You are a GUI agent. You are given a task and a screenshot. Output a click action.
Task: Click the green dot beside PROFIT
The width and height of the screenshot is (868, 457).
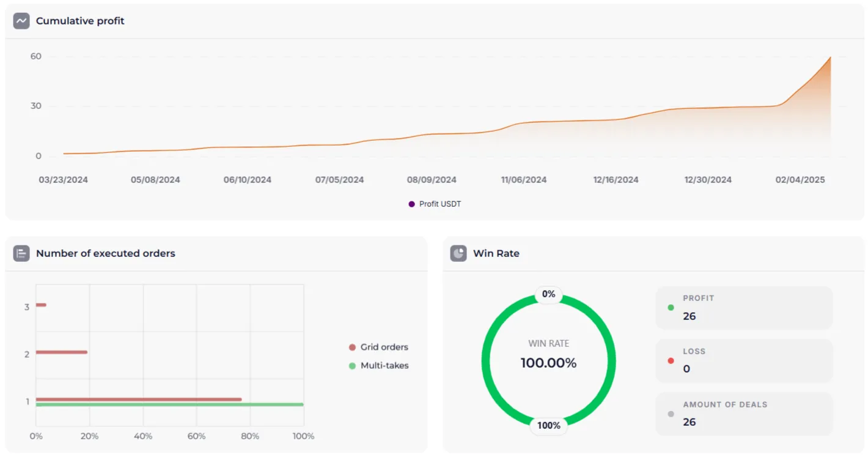coord(671,308)
